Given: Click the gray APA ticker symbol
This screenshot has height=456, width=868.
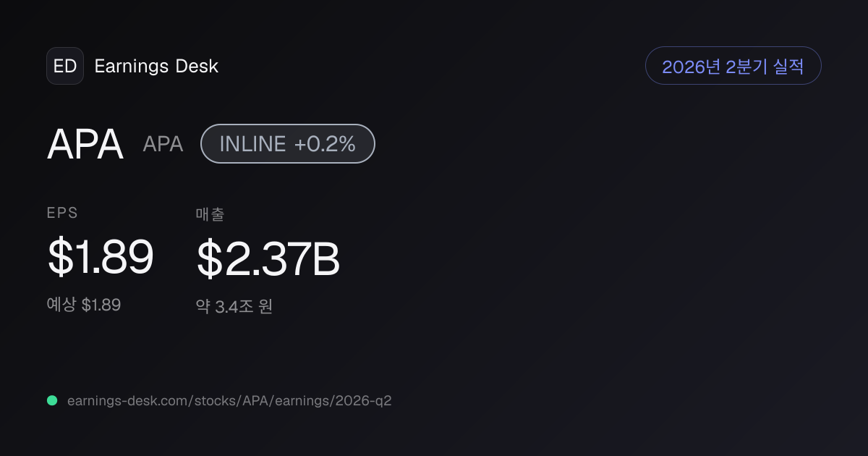Looking at the screenshot, I should click(x=163, y=144).
